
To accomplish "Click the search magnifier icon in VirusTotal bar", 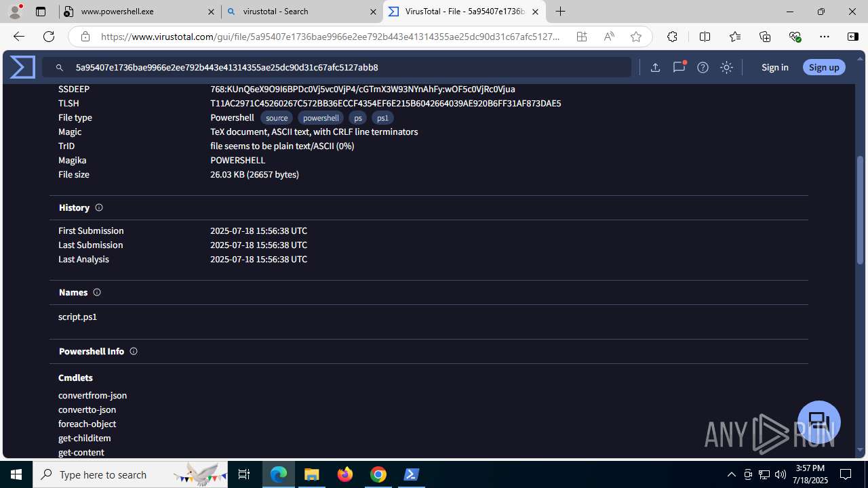I will click(x=60, y=68).
